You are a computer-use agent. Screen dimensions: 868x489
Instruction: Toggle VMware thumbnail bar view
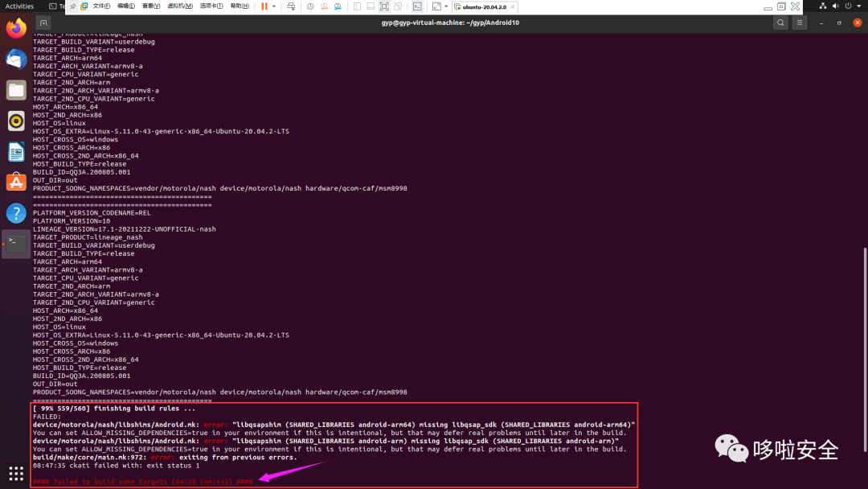pos(371,6)
